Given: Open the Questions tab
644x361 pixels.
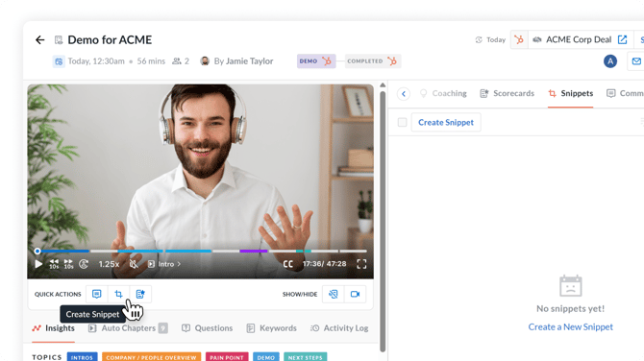Looking at the screenshot, I should coord(207,328).
